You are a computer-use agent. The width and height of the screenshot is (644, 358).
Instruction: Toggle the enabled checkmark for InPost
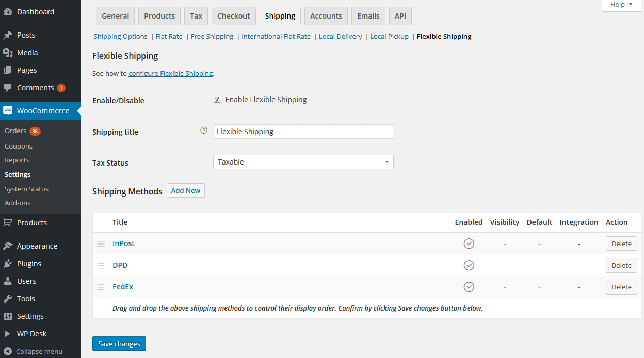469,243
